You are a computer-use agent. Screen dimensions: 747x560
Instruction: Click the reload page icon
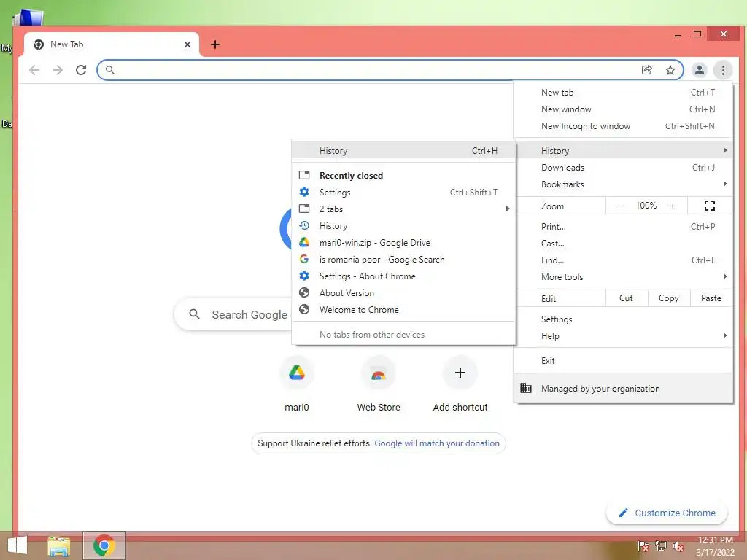(x=81, y=70)
